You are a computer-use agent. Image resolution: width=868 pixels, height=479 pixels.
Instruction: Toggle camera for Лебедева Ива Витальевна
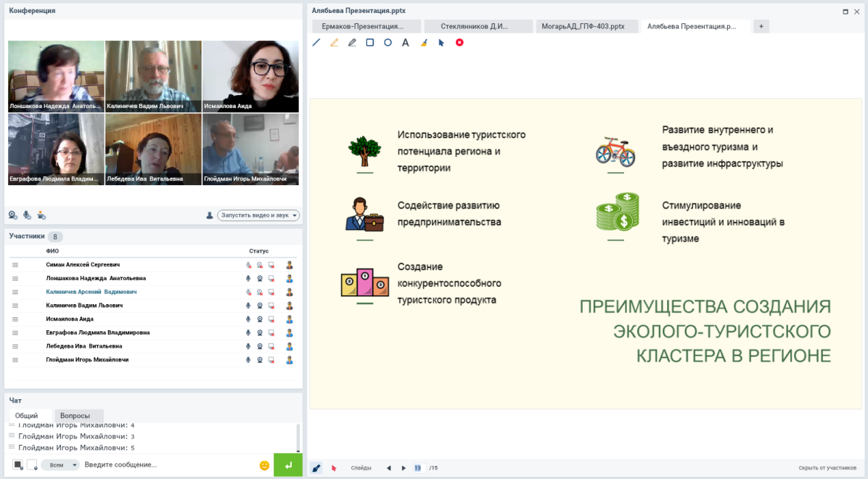260,347
